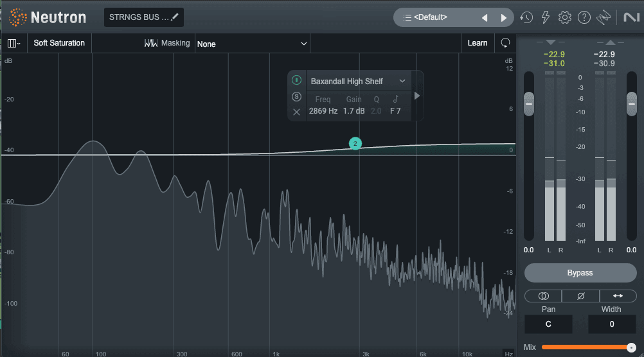Remove band 2 with the X icon
Screen dimensions: 644x357
coord(296,112)
